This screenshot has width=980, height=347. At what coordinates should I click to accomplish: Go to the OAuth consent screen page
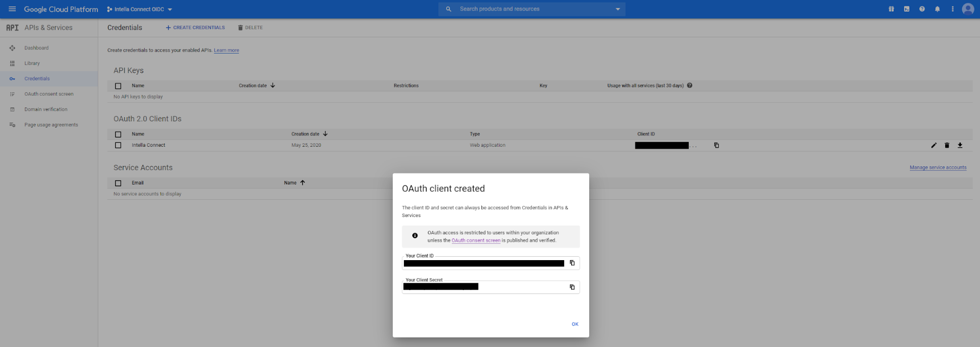(49, 94)
